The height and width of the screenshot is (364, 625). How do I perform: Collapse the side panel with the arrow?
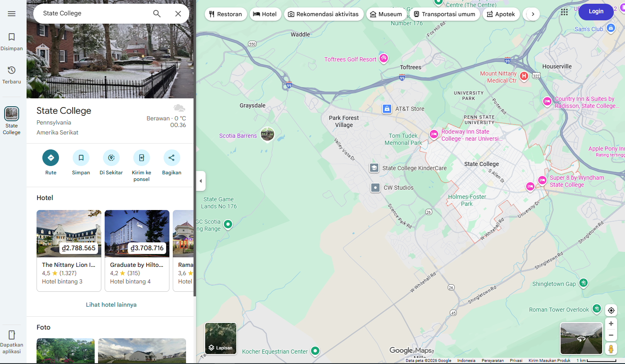point(201,181)
